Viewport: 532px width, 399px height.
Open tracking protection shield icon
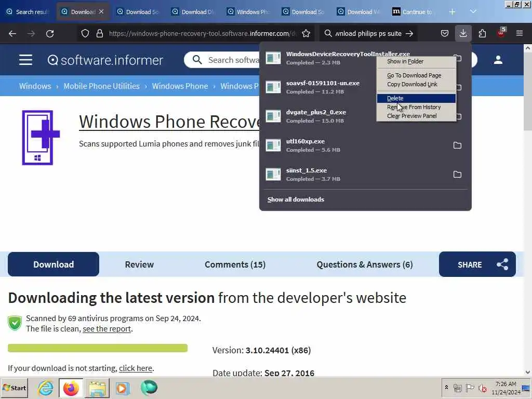coord(85,34)
